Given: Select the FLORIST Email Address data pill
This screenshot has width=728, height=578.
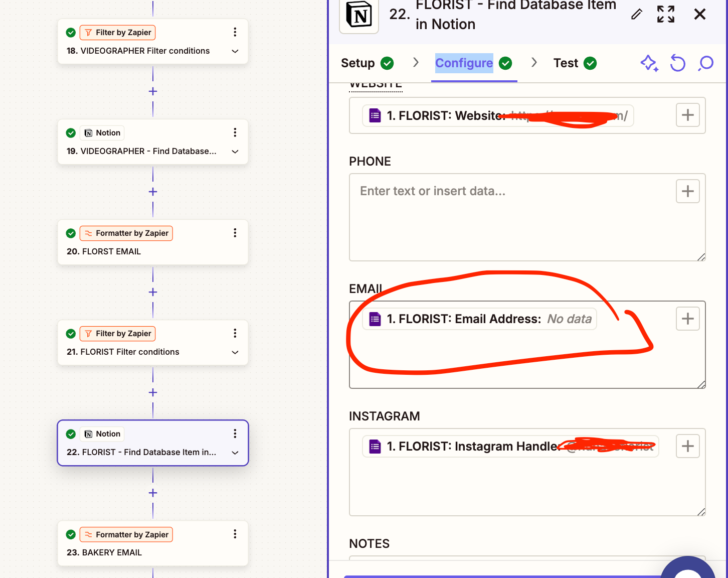Looking at the screenshot, I should click(x=479, y=319).
